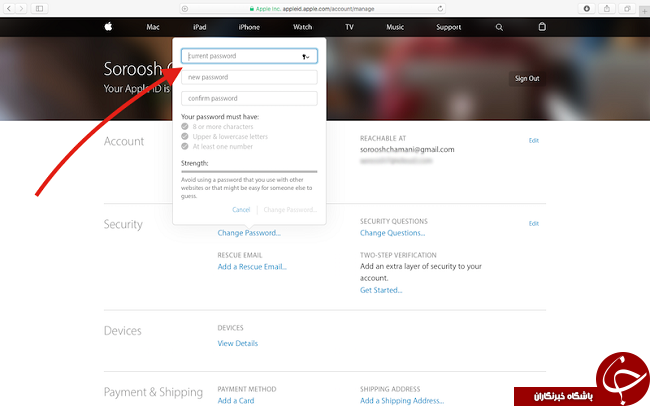650x406 pixels.
Task: Edit the Security Questions section
Action: click(x=534, y=224)
